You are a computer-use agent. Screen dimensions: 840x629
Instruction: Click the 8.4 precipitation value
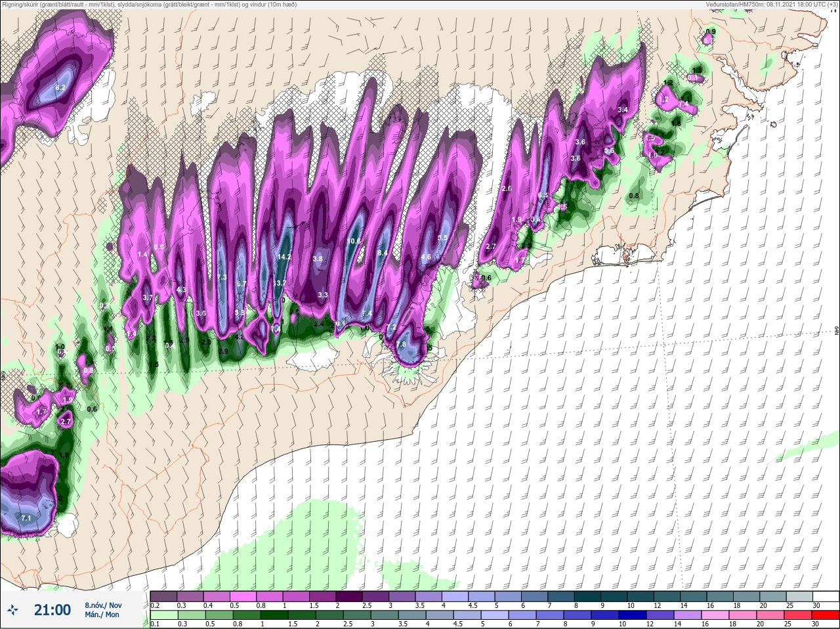[x=383, y=253]
